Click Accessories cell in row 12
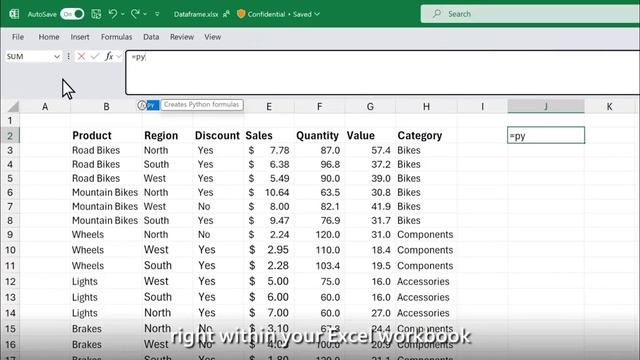 point(426,282)
